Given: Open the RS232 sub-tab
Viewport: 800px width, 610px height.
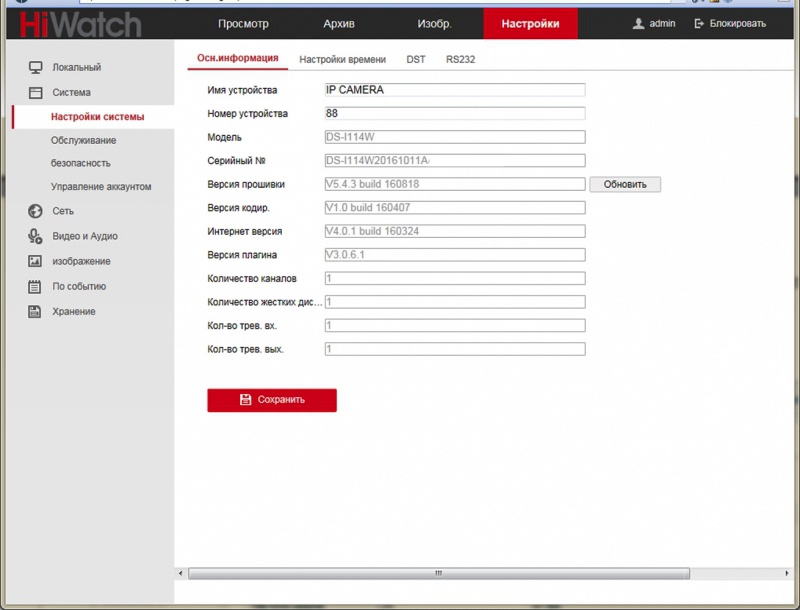Looking at the screenshot, I should pyautogui.click(x=460, y=60).
